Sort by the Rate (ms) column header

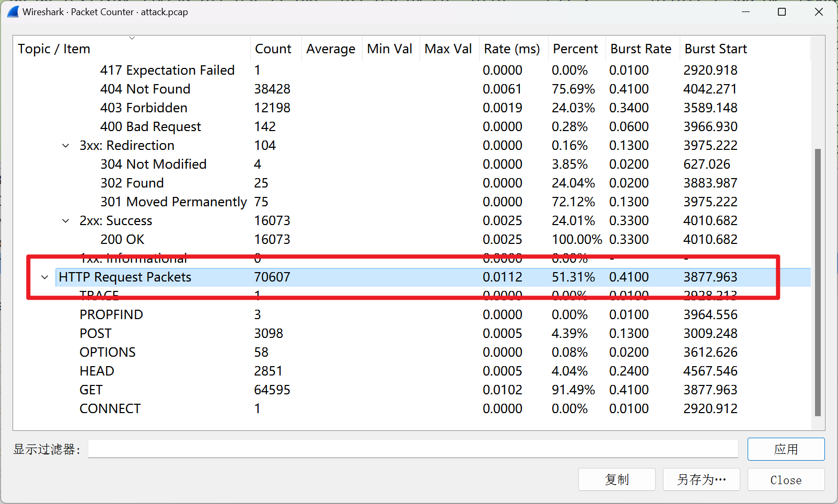514,49
